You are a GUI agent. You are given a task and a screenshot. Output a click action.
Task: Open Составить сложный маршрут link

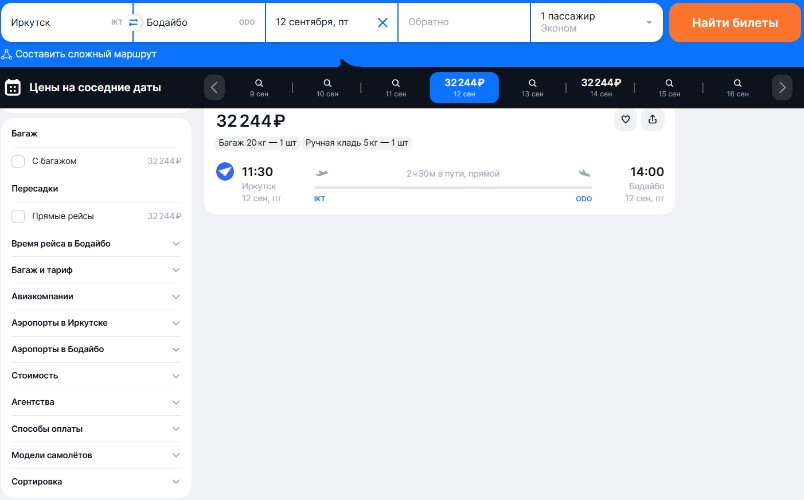tap(78, 54)
